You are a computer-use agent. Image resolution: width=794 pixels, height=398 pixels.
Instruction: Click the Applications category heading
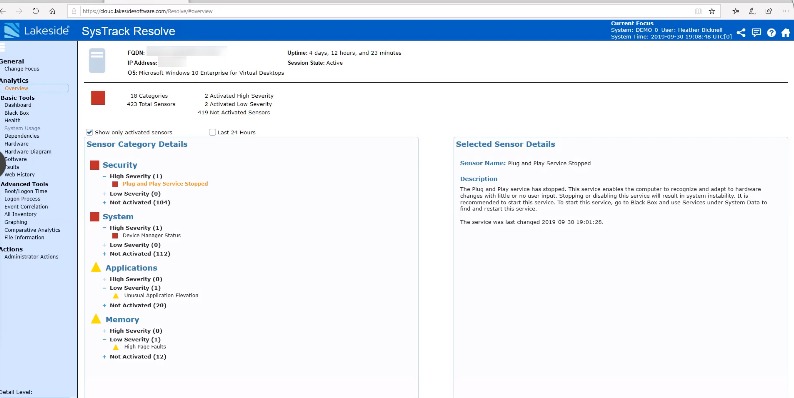[131, 268]
